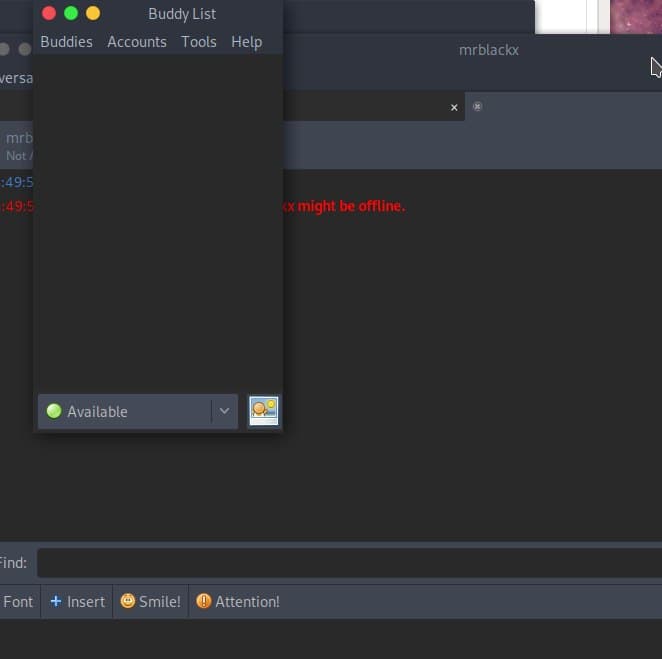The image size is (662, 659).
Task: Open the Accounts menu
Action: pyautogui.click(x=137, y=42)
